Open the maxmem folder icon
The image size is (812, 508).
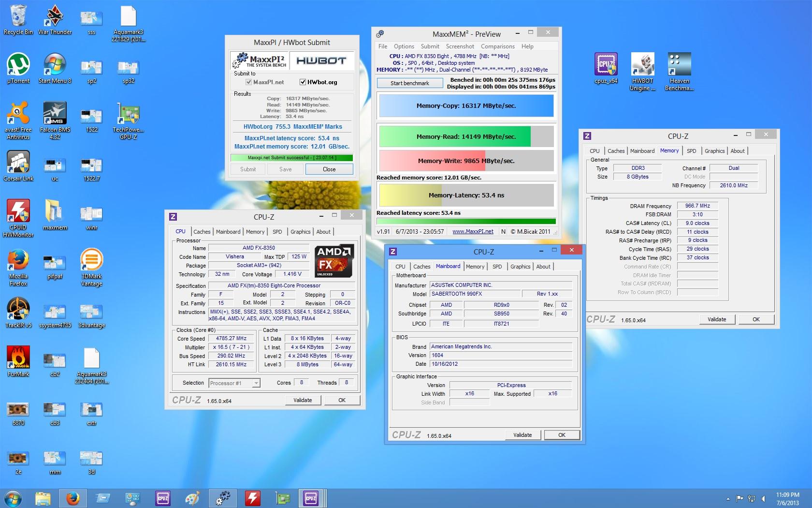point(55,215)
